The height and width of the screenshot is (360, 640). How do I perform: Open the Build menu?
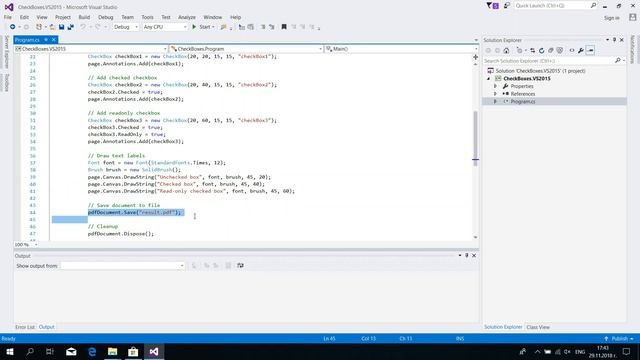pyautogui.click(x=84, y=17)
